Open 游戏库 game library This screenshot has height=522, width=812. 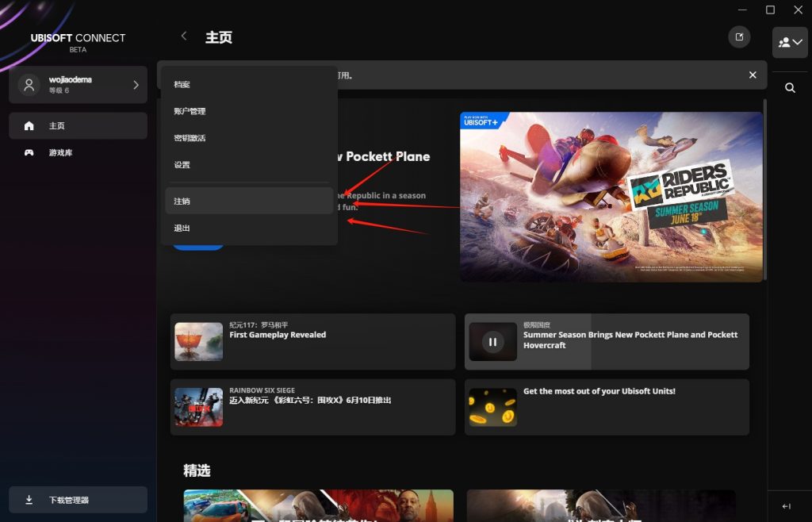pos(79,153)
